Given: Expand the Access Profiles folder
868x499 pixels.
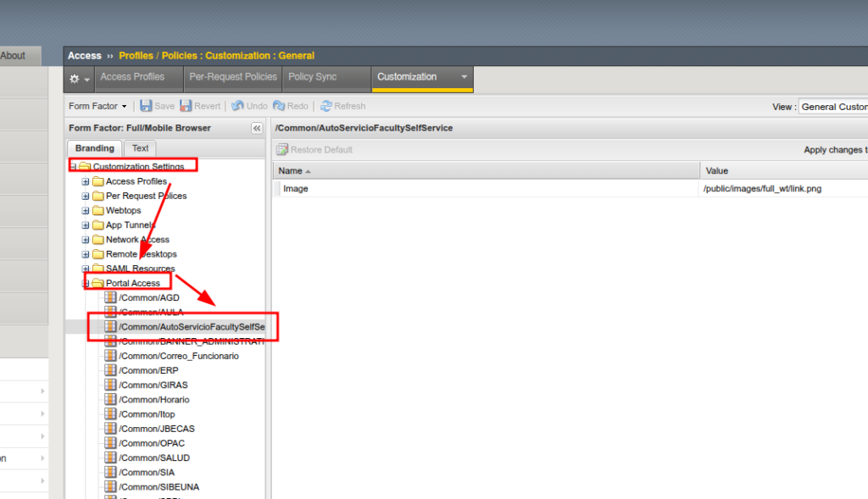Looking at the screenshot, I should [x=86, y=181].
